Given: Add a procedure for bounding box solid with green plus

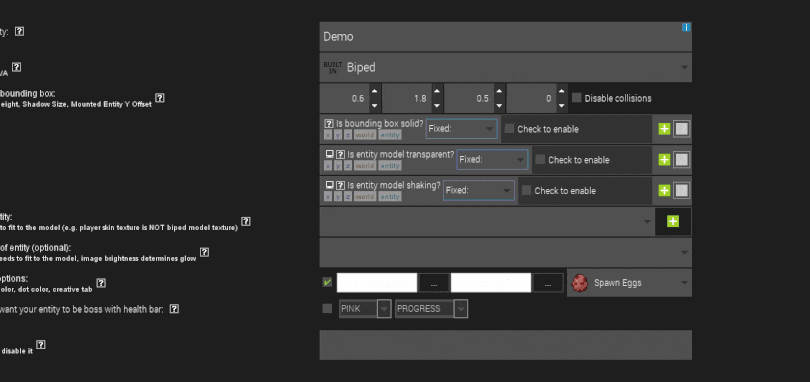Looking at the screenshot, I should point(664,129).
